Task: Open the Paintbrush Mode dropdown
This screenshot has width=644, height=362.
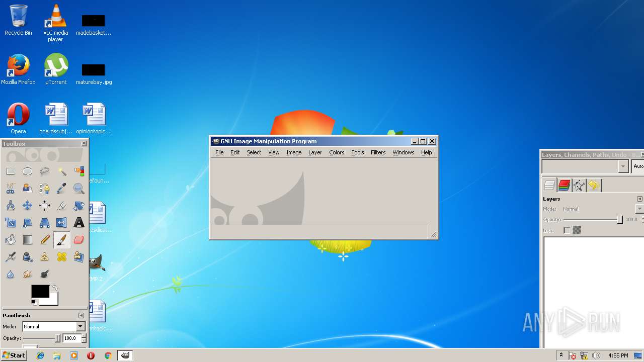Action: click(54, 327)
